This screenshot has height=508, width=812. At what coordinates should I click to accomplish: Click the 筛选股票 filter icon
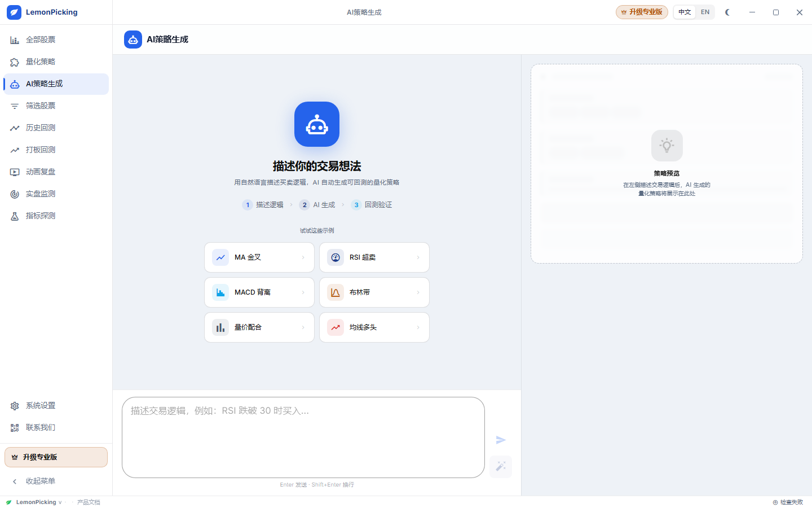[x=15, y=106]
